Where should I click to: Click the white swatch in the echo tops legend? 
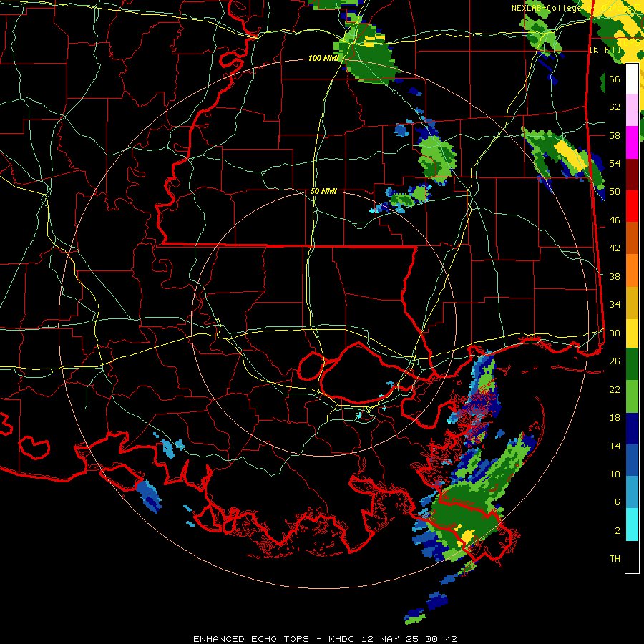[x=632, y=79]
